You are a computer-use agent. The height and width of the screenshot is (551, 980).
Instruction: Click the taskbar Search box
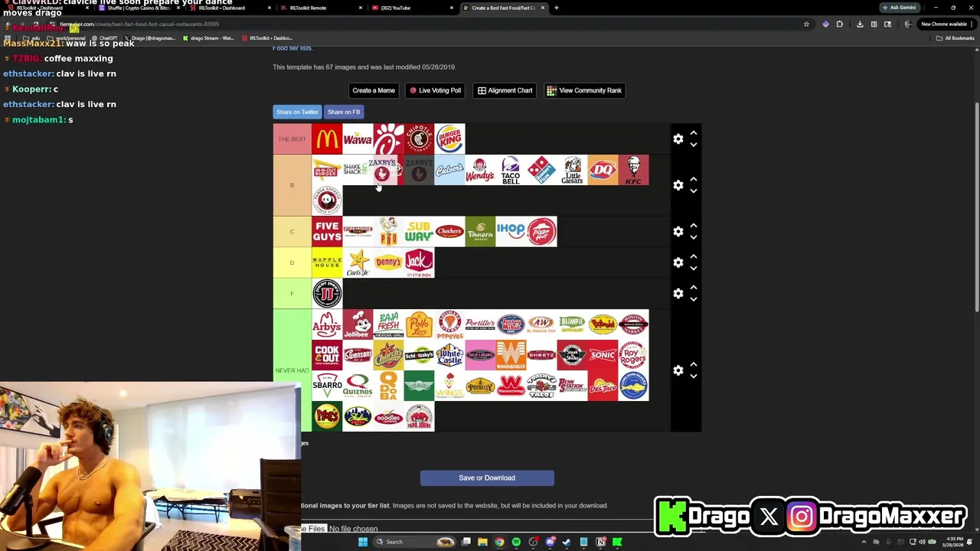point(413,542)
